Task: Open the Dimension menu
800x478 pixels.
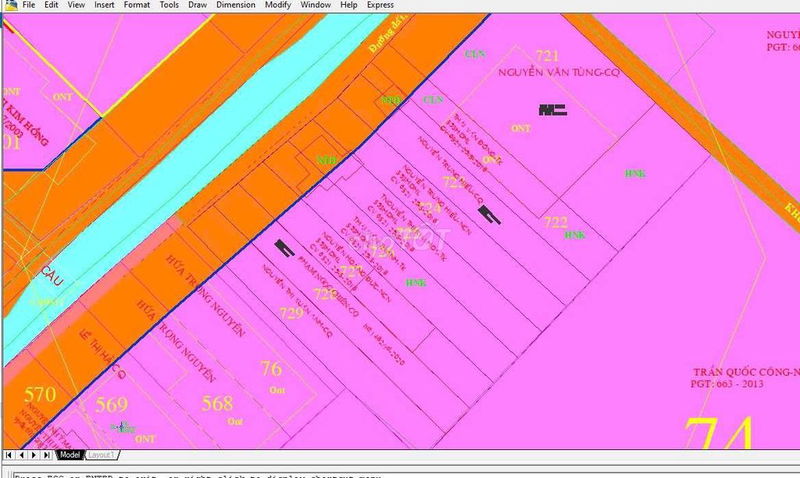Action: pos(236,5)
